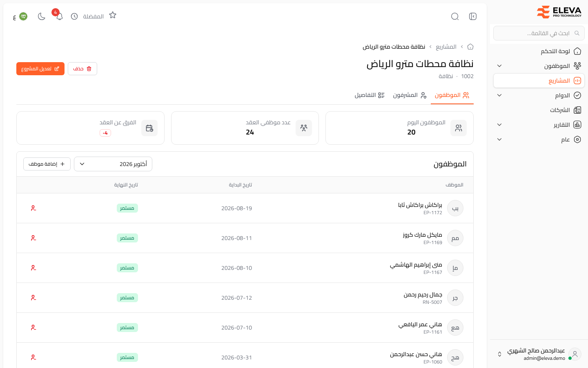Click the ELEVA logo in sidebar

click(559, 12)
